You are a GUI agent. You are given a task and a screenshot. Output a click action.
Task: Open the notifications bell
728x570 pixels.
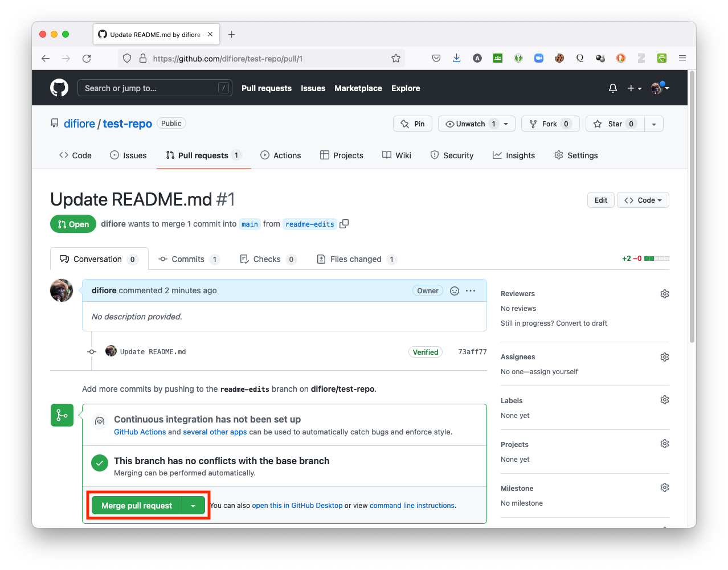613,88
